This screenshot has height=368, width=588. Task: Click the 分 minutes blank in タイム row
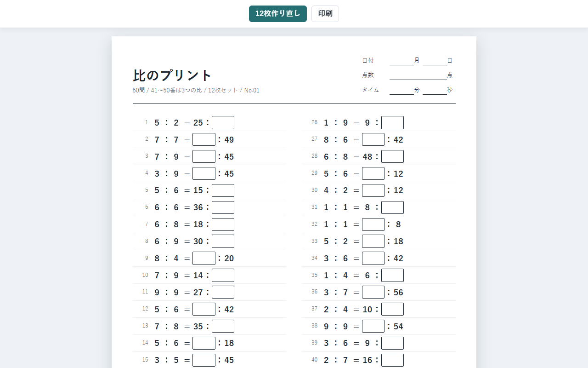tap(401, 90)
